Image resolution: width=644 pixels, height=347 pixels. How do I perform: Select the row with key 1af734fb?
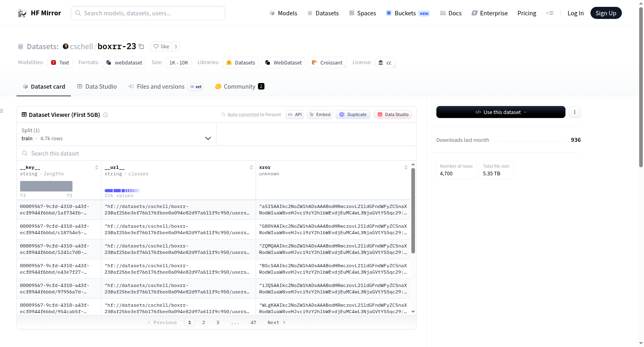(213, 210)
